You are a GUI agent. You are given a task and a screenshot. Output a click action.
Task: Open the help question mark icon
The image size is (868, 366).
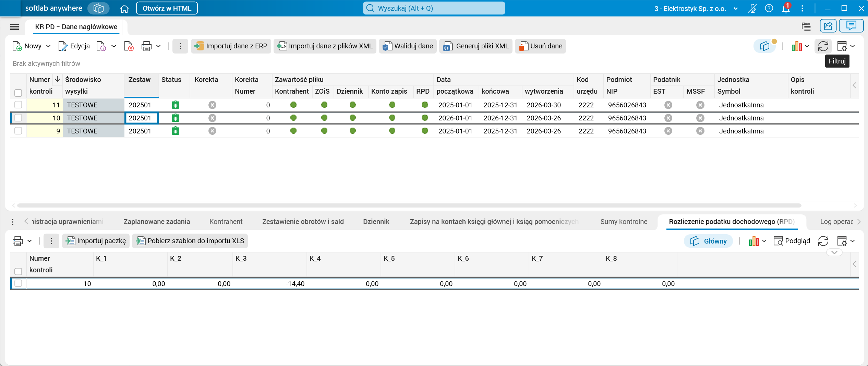(769, 8)
